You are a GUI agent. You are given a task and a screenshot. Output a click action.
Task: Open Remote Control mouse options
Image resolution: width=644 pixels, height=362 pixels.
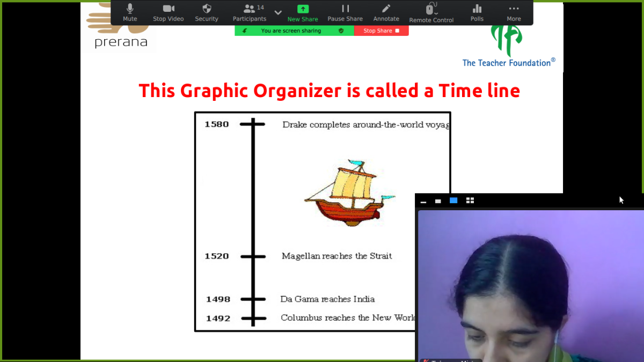tap(431, 12)
